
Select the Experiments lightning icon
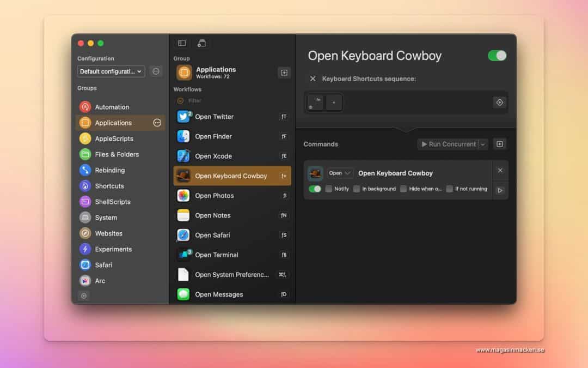(x=85, y=249)
